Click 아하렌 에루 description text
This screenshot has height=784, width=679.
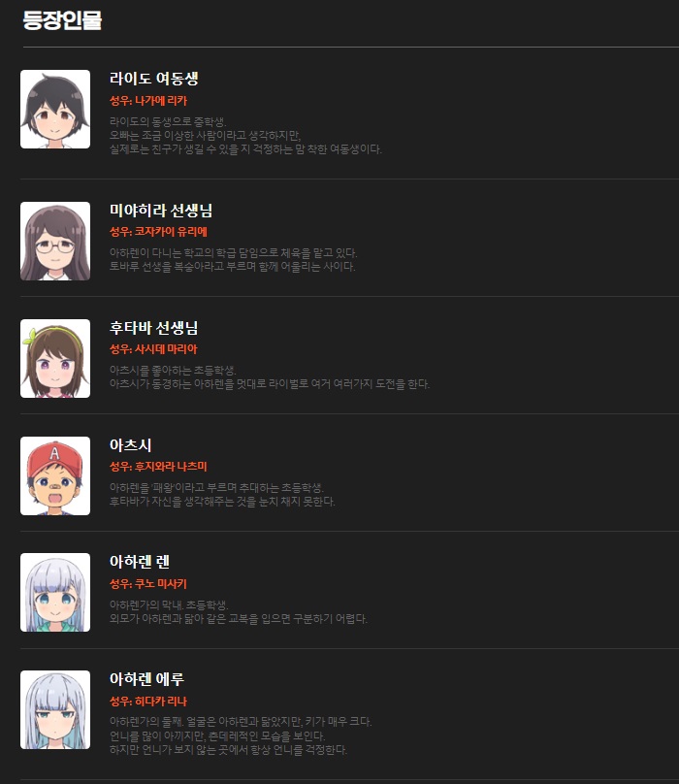tap(241, 736)
